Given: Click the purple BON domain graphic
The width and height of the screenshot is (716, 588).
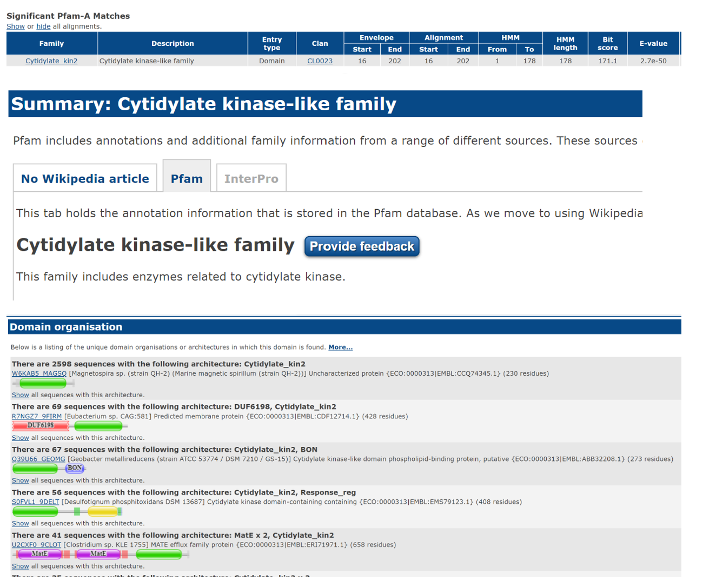Looking at the screenshot, I should [x=75, y=469].
